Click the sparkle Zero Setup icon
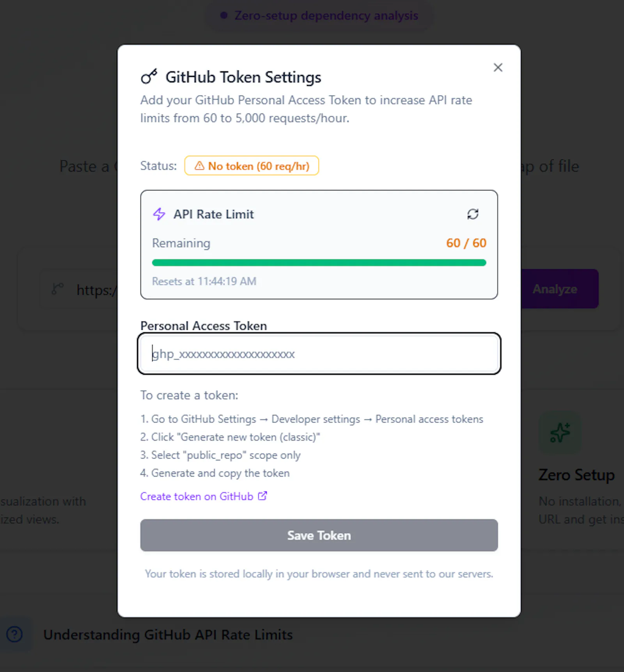The image size is (624, 672). pos(560,432)
